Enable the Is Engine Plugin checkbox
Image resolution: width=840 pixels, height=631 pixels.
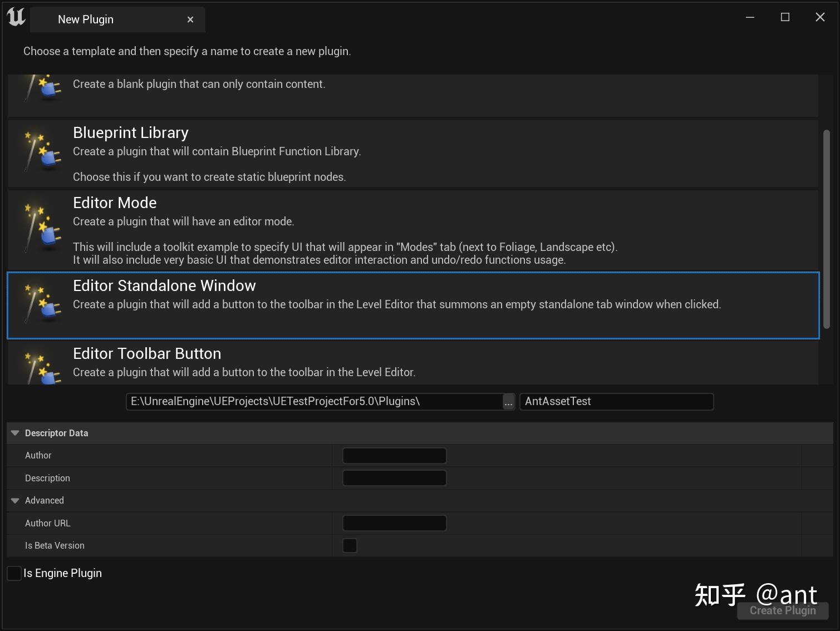[x=13, y=573]
